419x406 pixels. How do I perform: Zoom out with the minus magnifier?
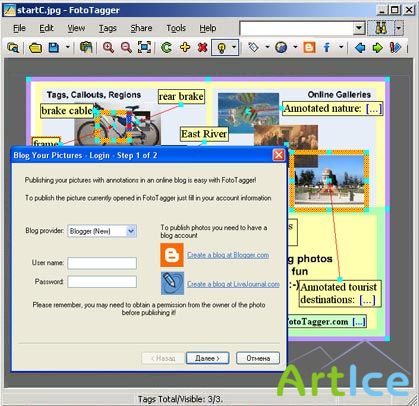pos(126,48)
